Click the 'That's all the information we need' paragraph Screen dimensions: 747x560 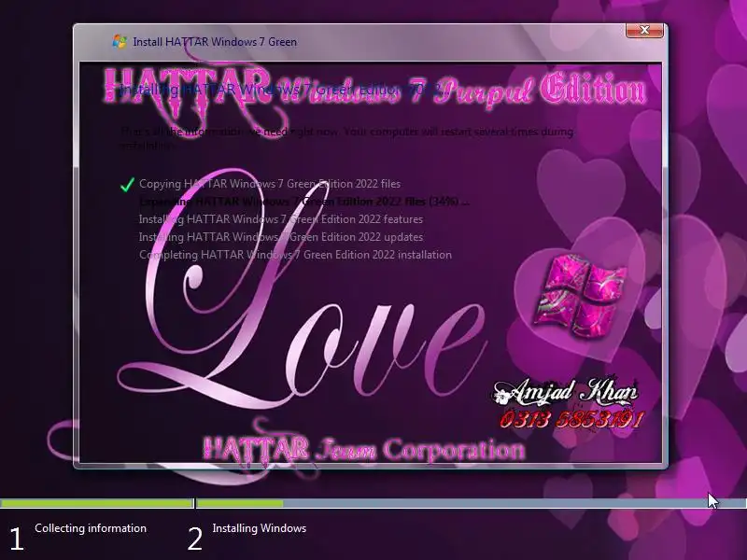346,138
